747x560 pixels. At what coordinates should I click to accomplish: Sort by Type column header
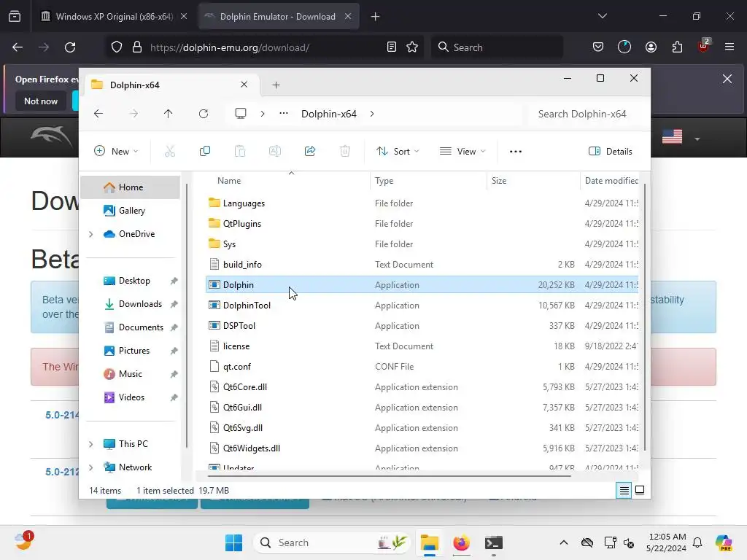tap(384, 181)
